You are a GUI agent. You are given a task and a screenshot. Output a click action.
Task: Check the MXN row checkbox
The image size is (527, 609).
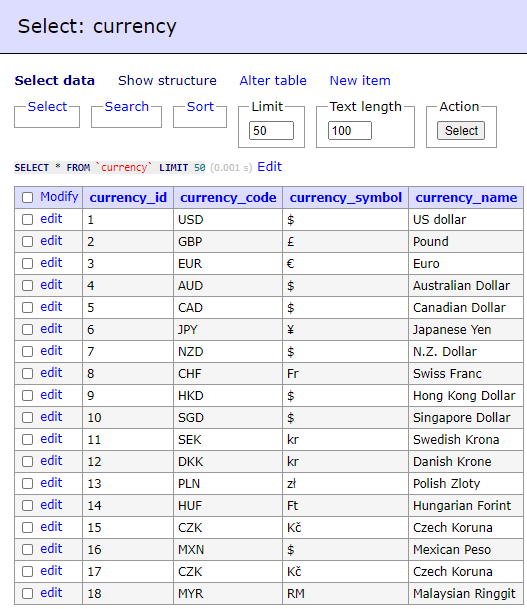click(28, 549)
